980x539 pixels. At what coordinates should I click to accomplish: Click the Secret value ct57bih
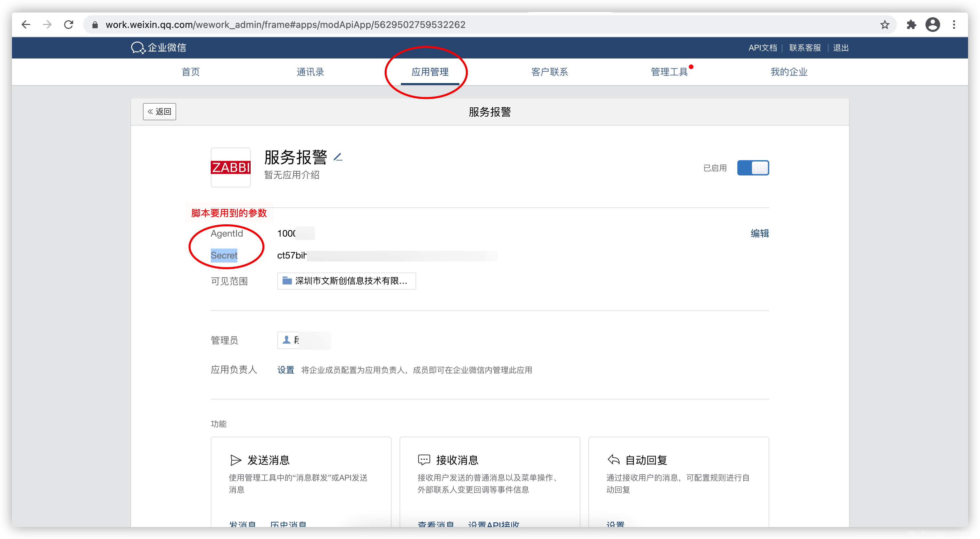(x=292, y=255)
